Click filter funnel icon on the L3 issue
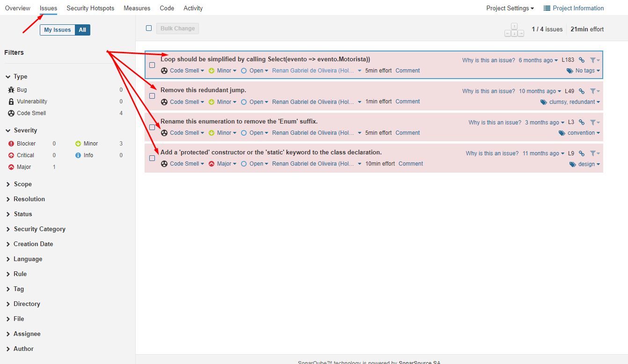The width and height of the screenshot is (628, 364). pyautogui.click(x=593, y=123)
